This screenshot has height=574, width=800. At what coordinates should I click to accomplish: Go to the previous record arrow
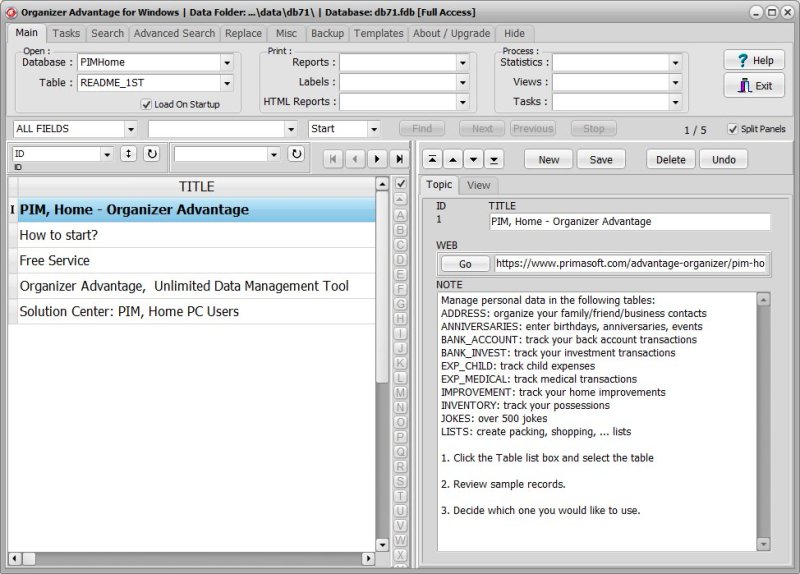click(x=355, y=159)
